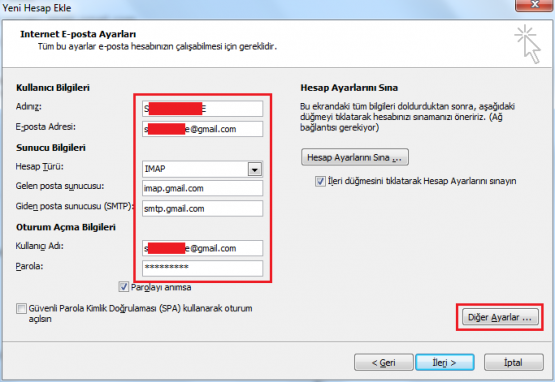The width and height of the screenshot is (555, 382).
Task: Proceed with the İleri button
Action: 445,363
